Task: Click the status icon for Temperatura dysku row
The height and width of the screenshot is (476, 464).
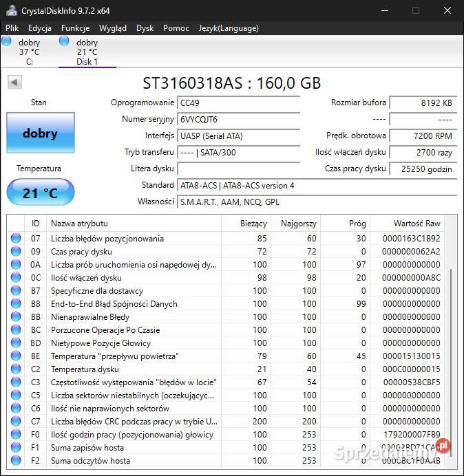Action: 16,369
